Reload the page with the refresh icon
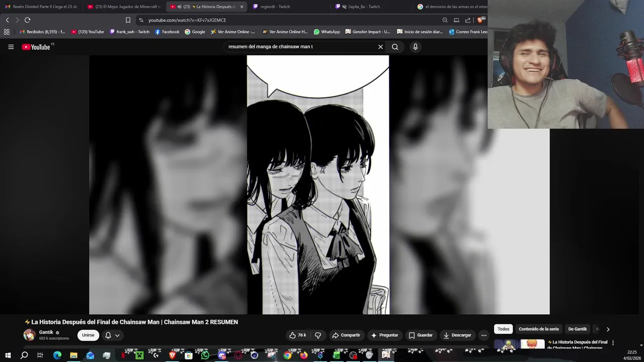 tap(27, 20)
